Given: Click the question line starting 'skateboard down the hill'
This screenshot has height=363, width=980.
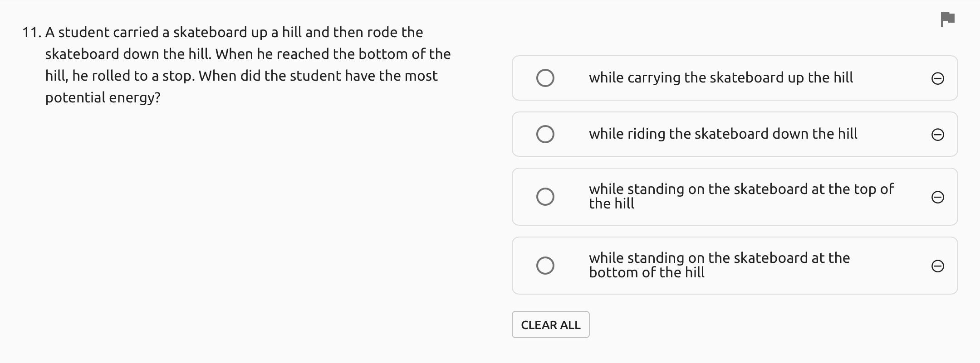Looking at the screenshot, I should (x=248, y=54).
